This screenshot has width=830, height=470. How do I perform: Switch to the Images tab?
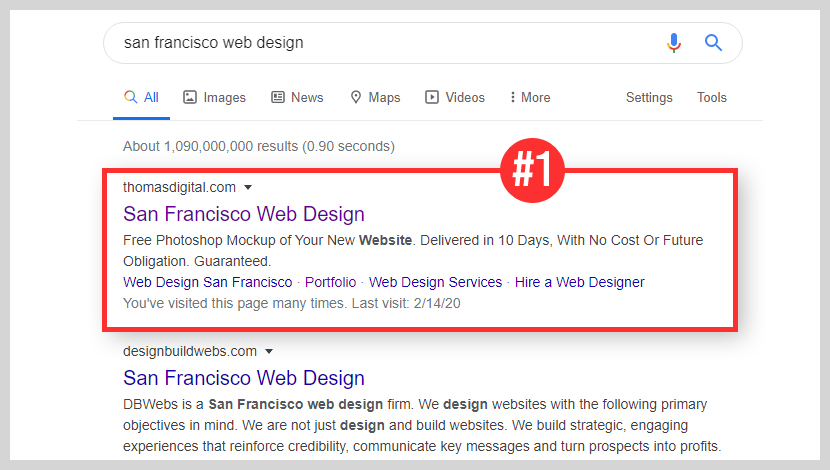[214, 97]
